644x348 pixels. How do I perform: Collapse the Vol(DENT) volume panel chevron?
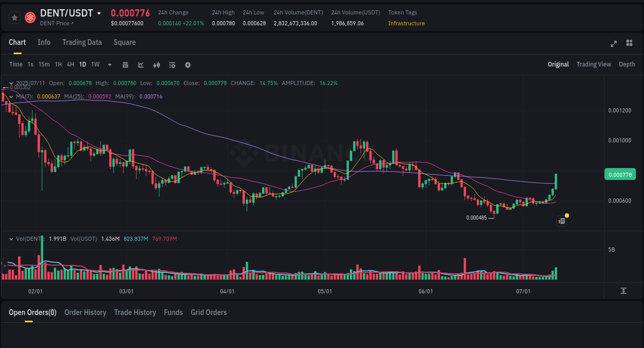click(10, 239)
